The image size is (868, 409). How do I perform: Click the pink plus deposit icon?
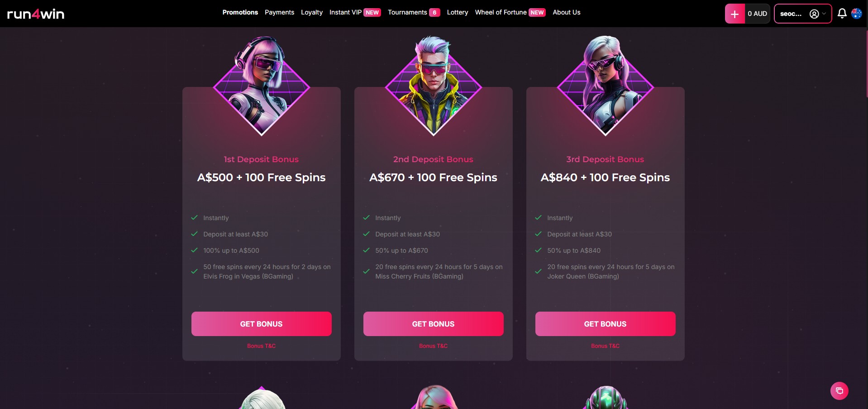click(735, 14)
